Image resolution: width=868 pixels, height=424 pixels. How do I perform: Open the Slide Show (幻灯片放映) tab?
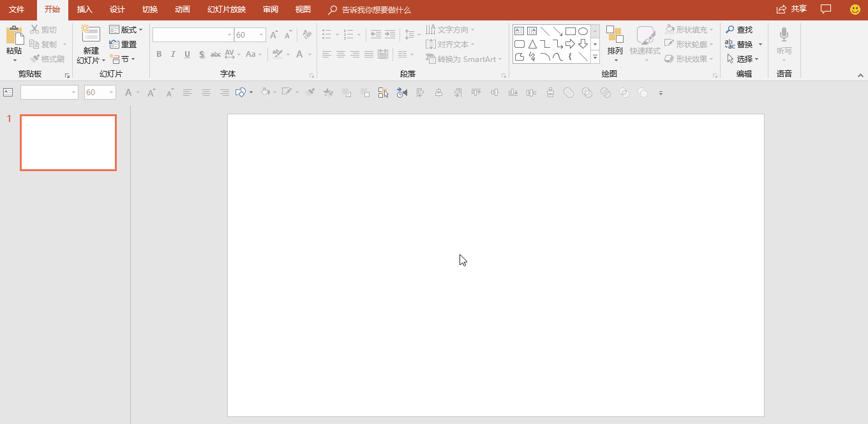pos(227,10)
